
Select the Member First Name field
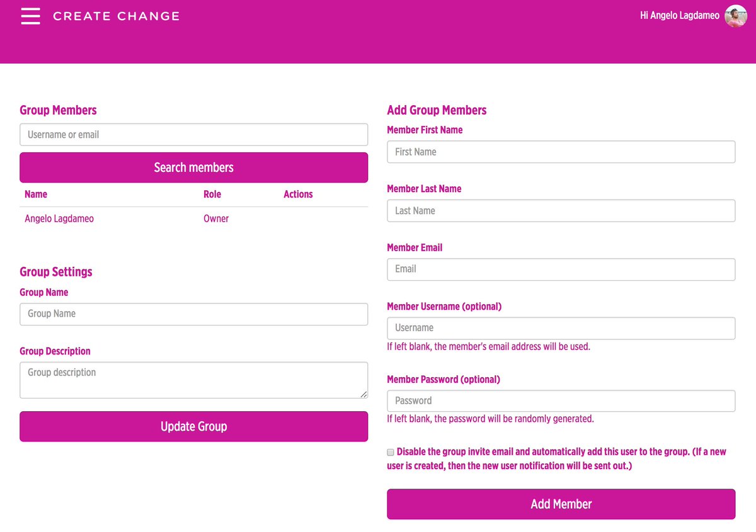click(x=561, y=152)
